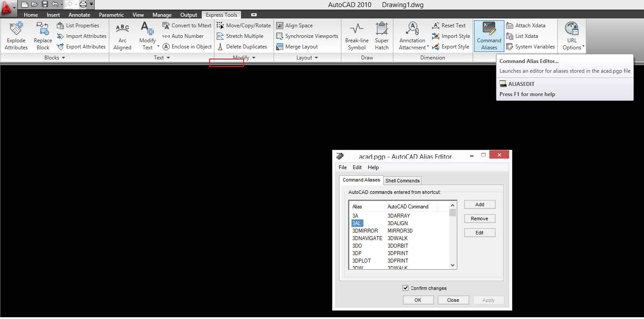
Task: Click the ribbon minimize toggle after Express Tools
Action: [254, 15]
